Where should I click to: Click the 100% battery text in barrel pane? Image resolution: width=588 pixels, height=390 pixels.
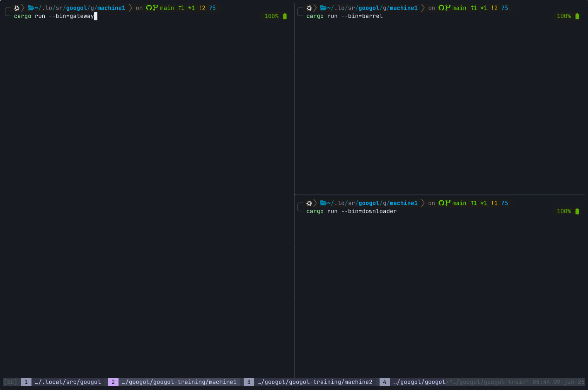pos(564,16)
